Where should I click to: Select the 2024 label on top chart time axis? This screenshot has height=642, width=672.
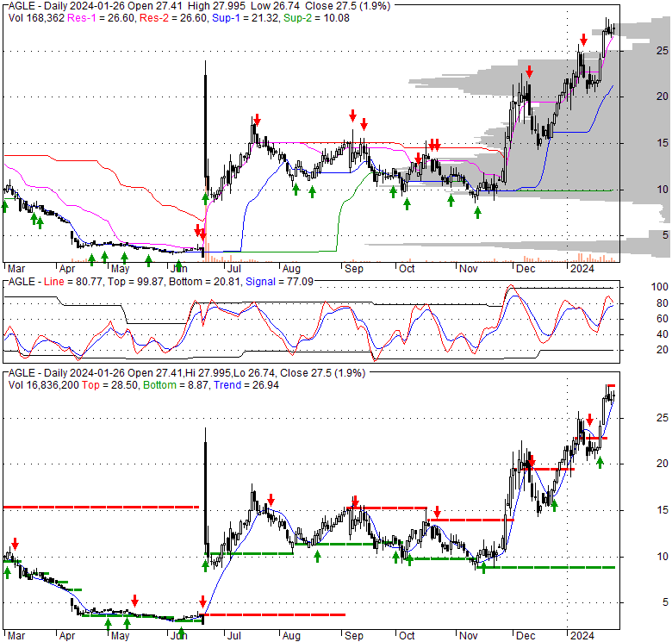582,269
